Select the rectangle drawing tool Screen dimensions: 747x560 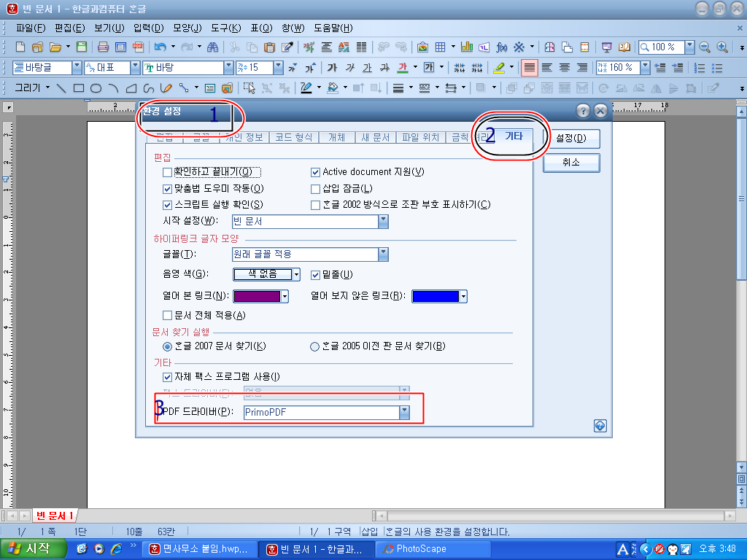(x=79, y=88)
